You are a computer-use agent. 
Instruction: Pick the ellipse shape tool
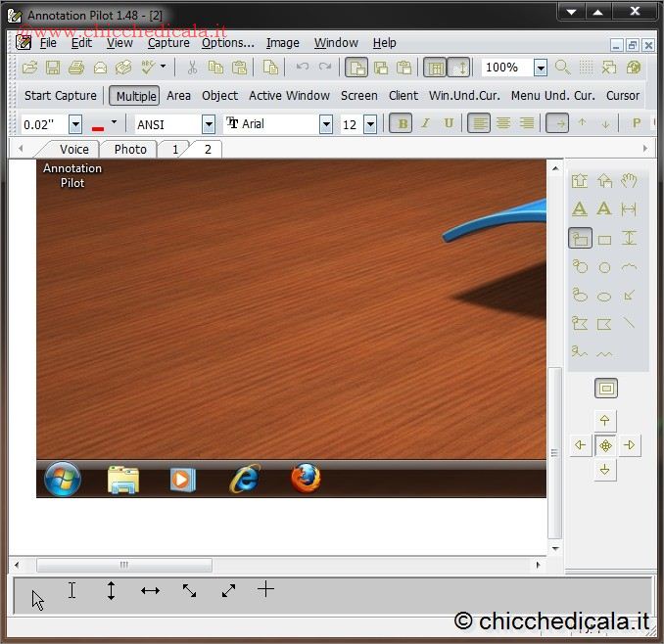[604, 296]
